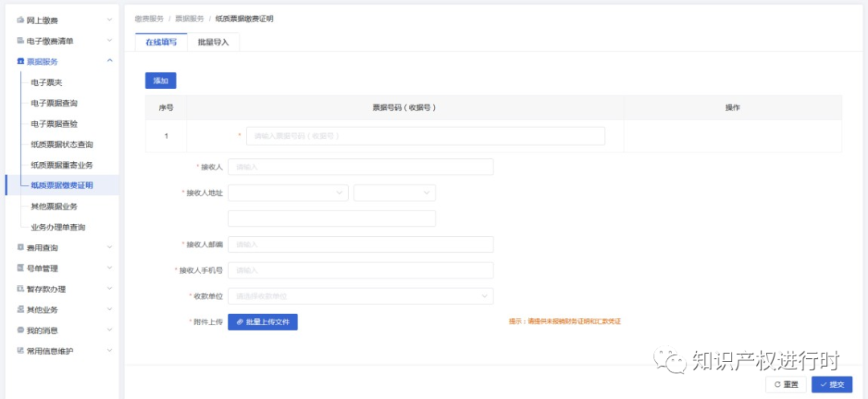Click the 网上缴费 sidebar icon
The image size is (868, 399).
click(x=20, y=19)
